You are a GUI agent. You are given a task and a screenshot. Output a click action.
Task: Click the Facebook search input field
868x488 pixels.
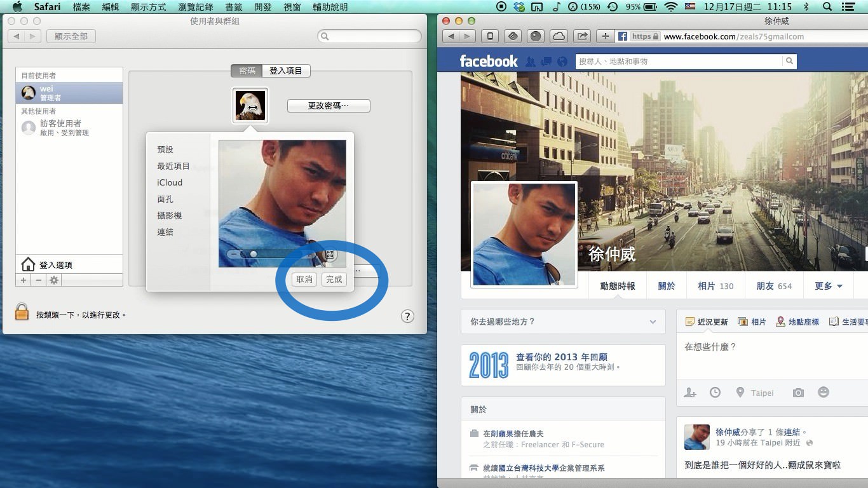tap(679, 62)
